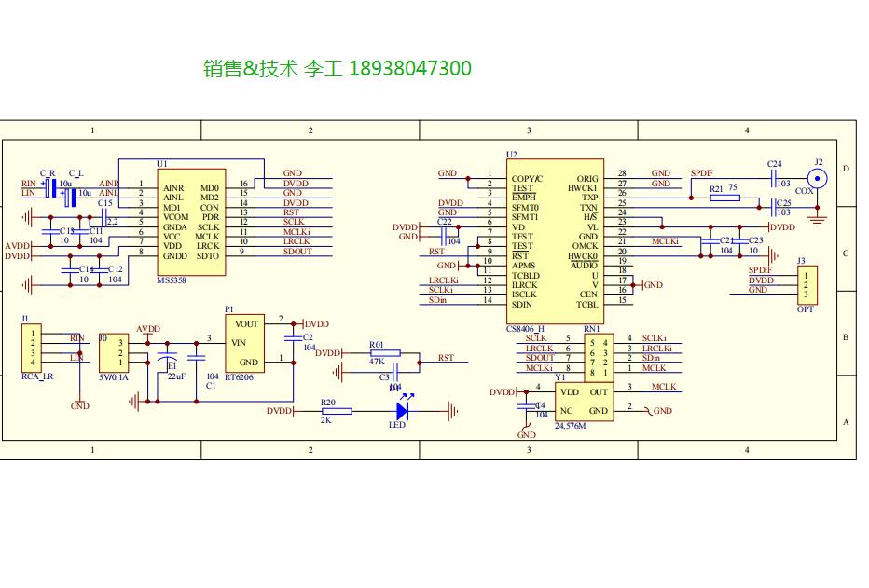Select the P1 RT6206 regulator body
The height and width of the screenshot is (588, 869).
point(244,343)
